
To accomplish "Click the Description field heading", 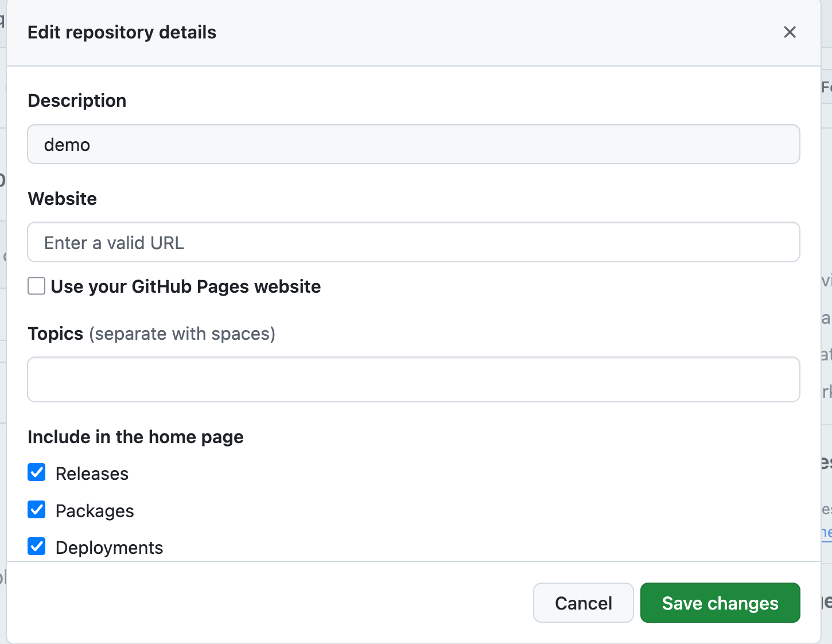I will [x=77, y=100].
